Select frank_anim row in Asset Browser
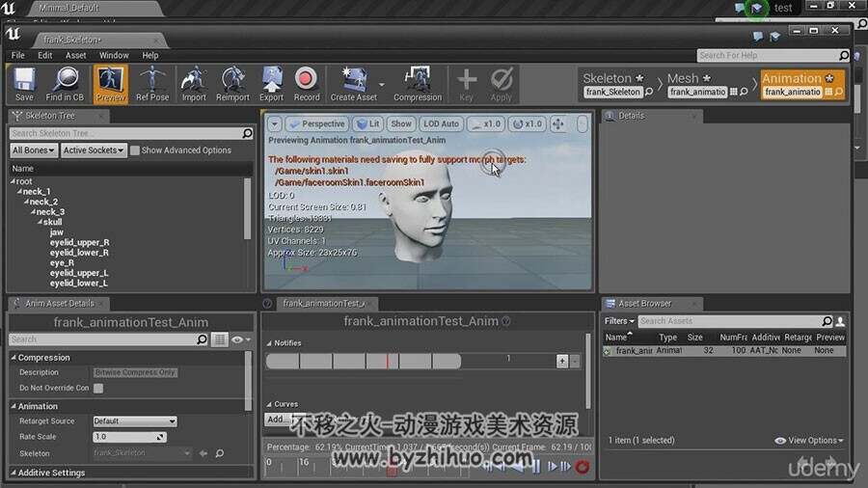This screenshot has width=868, height=488. 724,351
